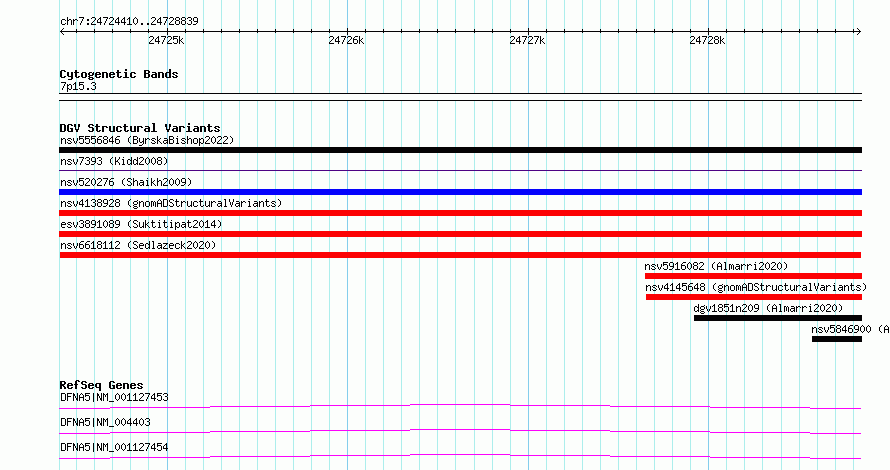Open variant nsv7393 (Kidd2008) label
The width and height of the screenshot is (890, 470).
(114, 161)
